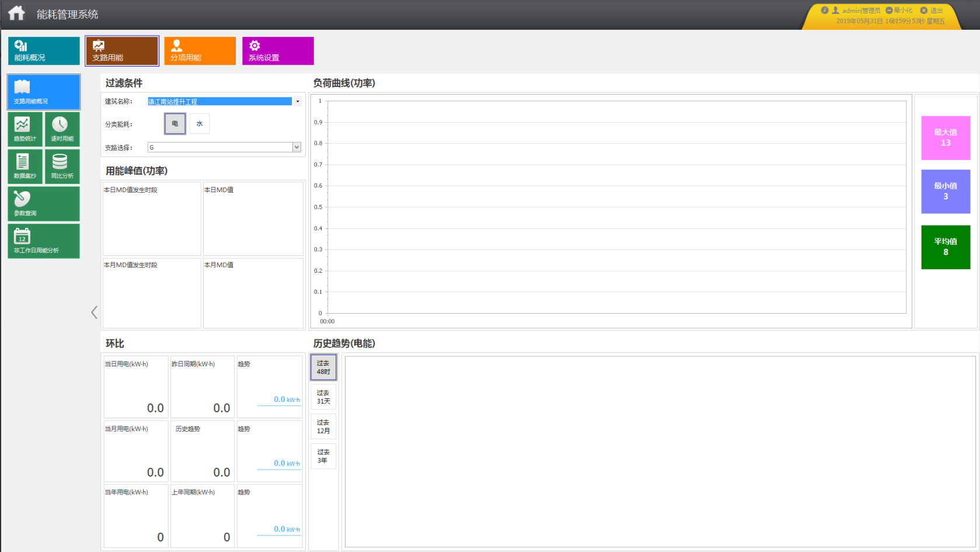Click 历史趋势 cell in 环比 table
980x552 pixels.
(203, 451)
